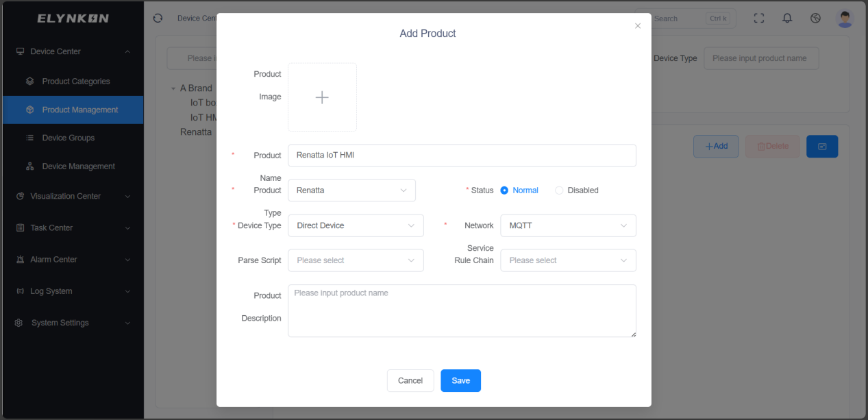The width and height of the screenshot is (868, 420).
Task: Upload a product image via plus box
Action: (x=322, y=97)
